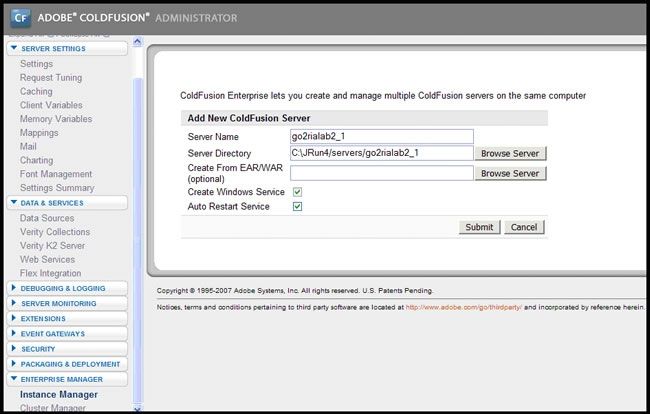Open the Instance Manager page
The height and width of the screenshot is (414, 650).
[59, 394]
